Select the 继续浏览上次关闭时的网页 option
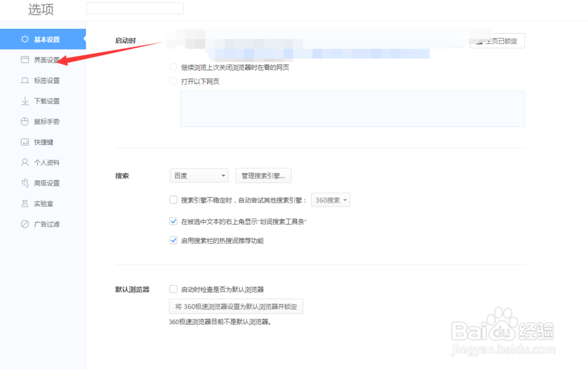This screenshot has width=588, height=370. click(173, 66)
